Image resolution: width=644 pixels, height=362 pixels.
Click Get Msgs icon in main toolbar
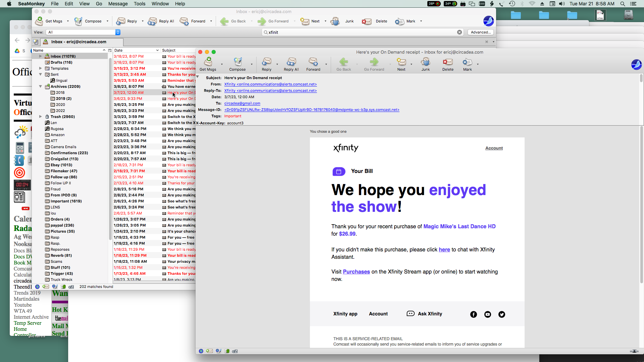pyautogui.click(x=39, y=21)
